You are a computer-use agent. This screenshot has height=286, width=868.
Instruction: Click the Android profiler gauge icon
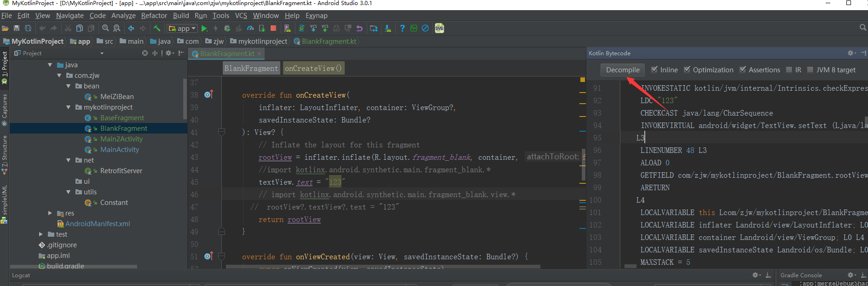250,28
